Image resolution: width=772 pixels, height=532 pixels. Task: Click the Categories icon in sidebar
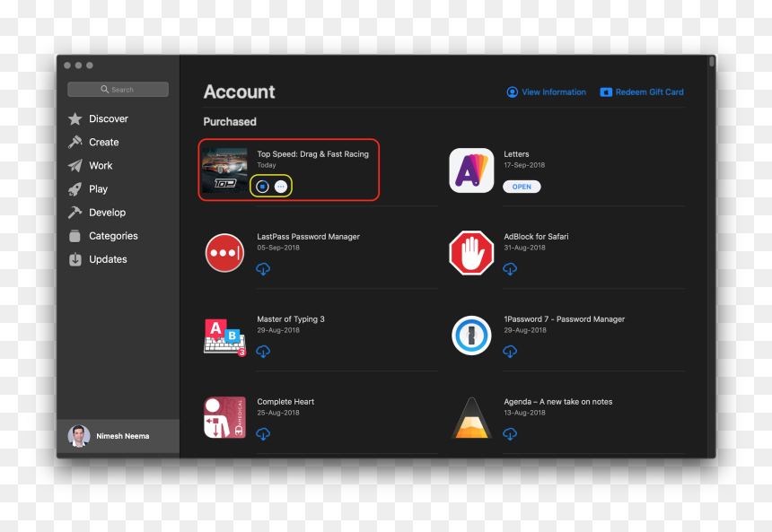pos(75,236)
